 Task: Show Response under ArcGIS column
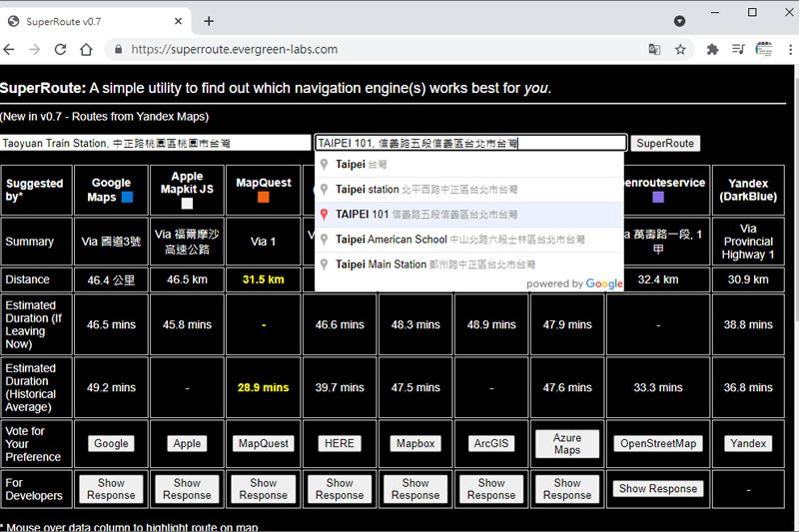coord(491,489)
